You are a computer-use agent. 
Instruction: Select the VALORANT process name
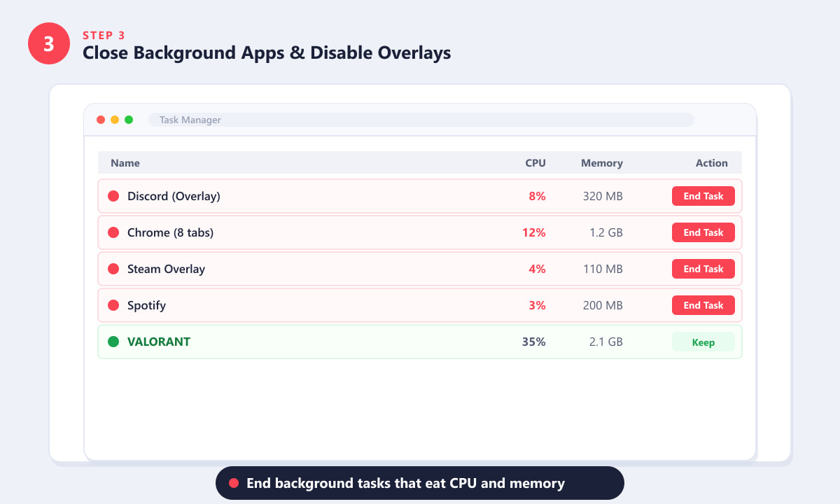click(x=159, y=342)
